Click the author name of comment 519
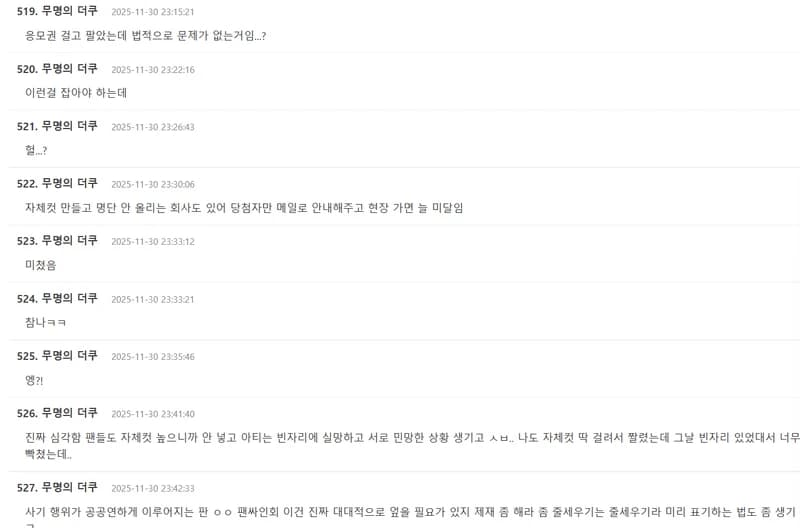The height and width of the screenshot is (528, 800). pos(69,11)
